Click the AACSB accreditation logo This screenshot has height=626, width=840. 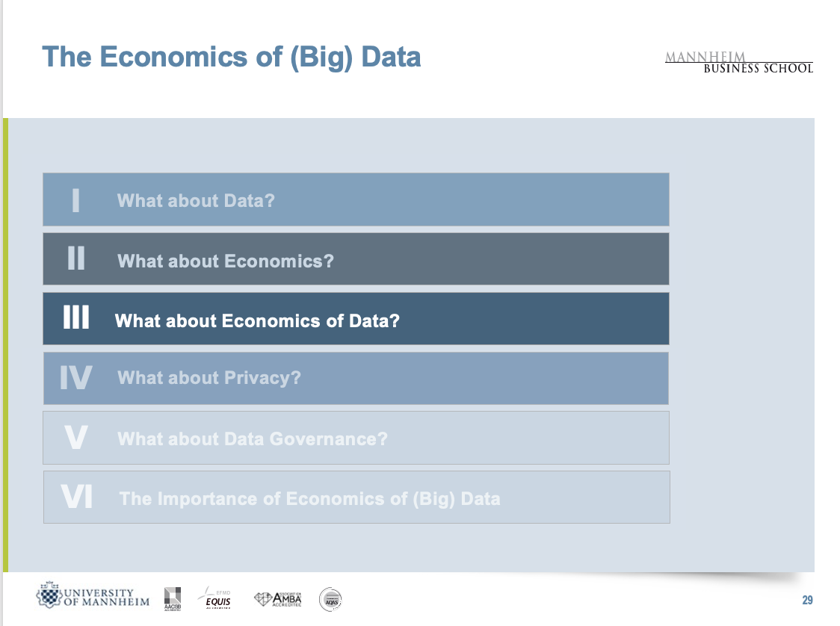point(173,598)
